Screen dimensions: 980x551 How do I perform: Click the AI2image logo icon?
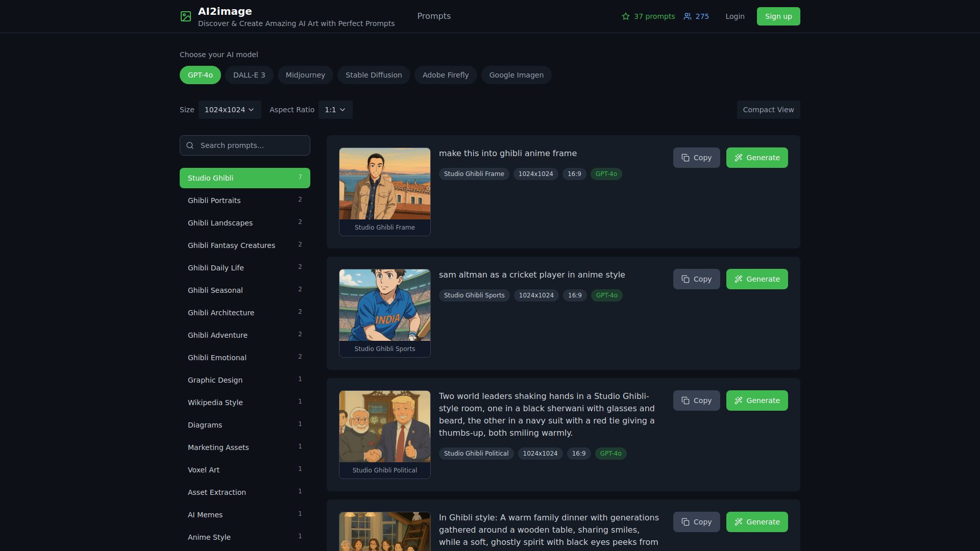coord(186,16)
